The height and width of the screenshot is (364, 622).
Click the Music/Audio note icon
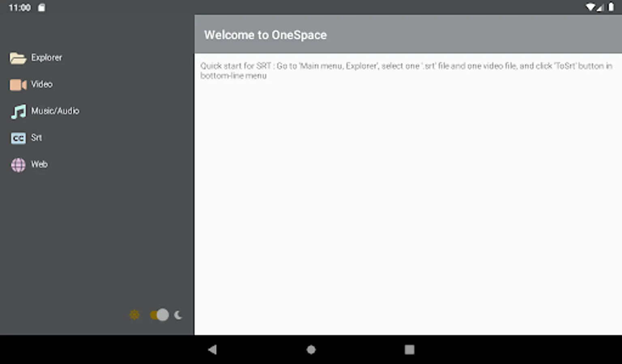[x=18, y=111]
